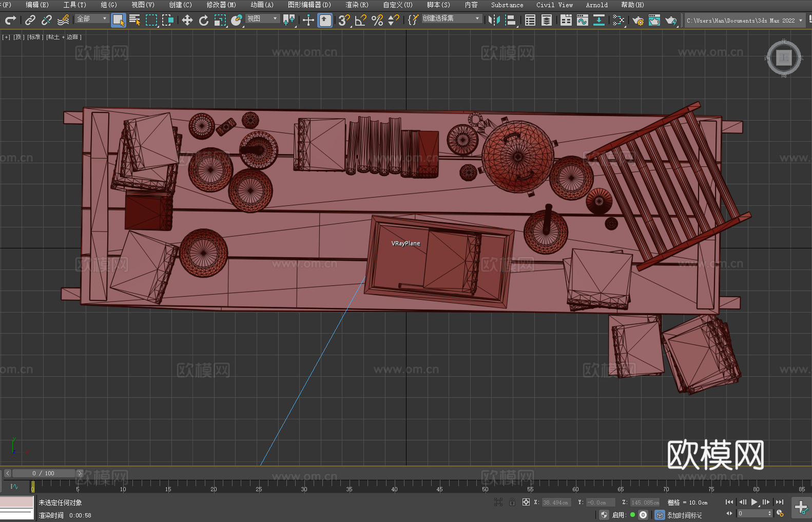Open the [粘土 + 边面] display mode menu
Screen dimensions: 812x522
pyautogui.click(x=64, y=37)
